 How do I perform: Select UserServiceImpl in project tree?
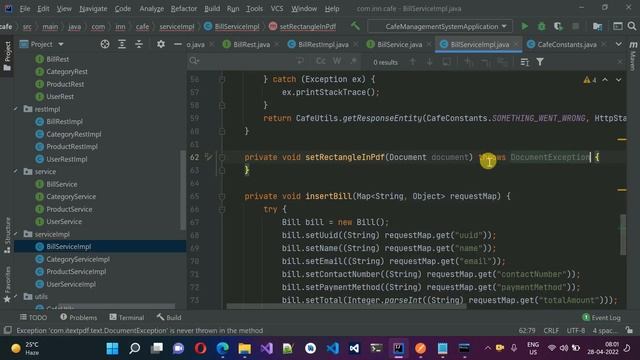coord(71,284)
